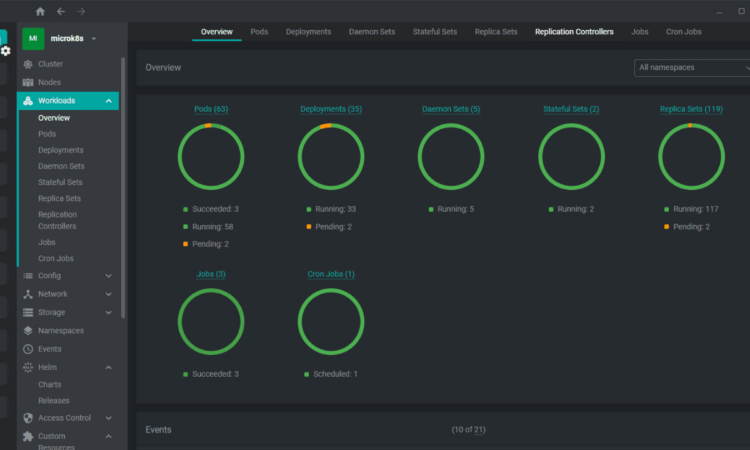Open the microk8s cluster dropdown
750x450 pixels.
tap(93, 38)
